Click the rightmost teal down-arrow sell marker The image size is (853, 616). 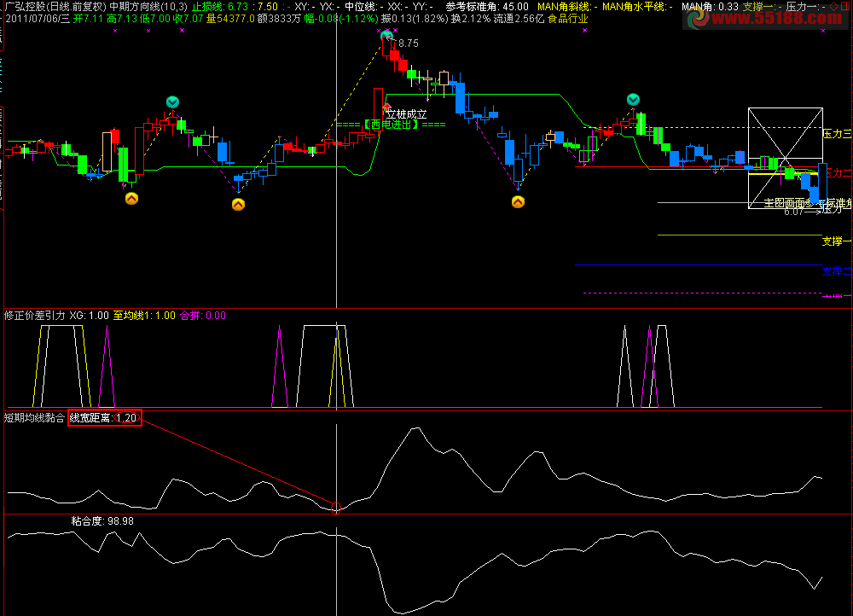click(x=632, y=100)
